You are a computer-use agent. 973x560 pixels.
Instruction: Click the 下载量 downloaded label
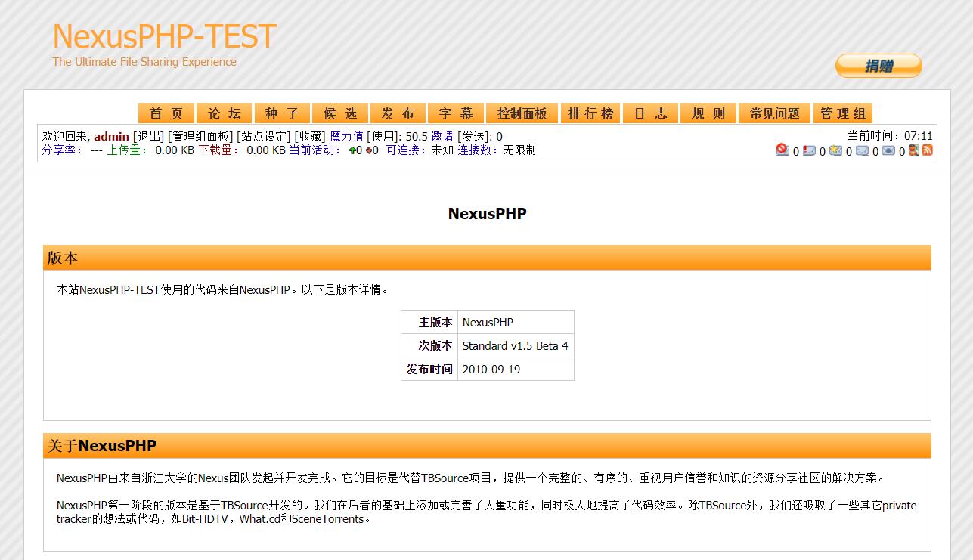[218, 150]
